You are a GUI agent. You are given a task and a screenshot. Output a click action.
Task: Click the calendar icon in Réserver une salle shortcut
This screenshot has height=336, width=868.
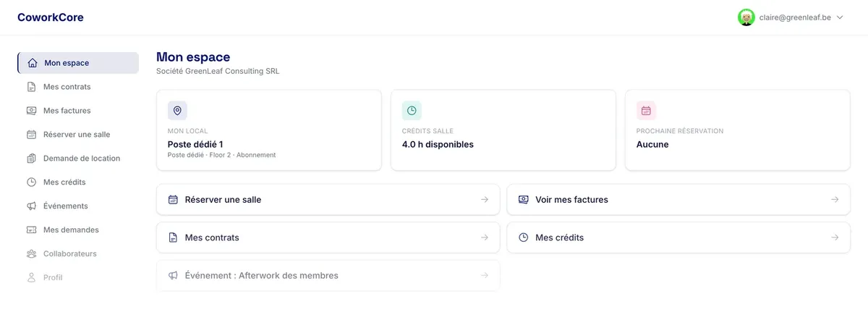pos(173,200)
